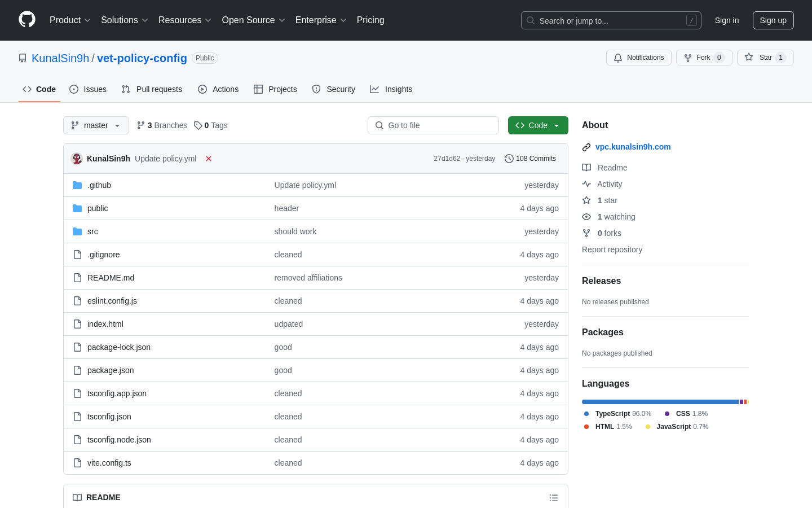Switch to the Pull requests tab
This screenshot has height=508, width=812.
point(152,89)
